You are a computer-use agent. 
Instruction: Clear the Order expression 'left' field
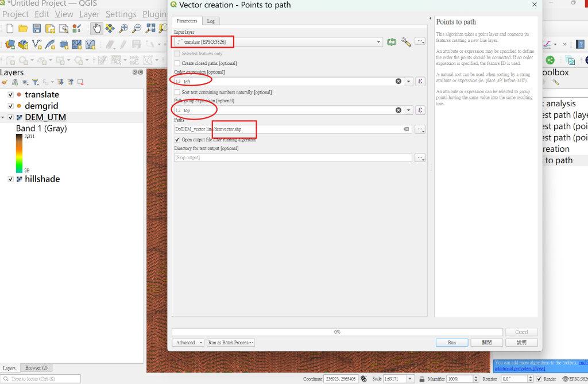(x=399, y=81)
